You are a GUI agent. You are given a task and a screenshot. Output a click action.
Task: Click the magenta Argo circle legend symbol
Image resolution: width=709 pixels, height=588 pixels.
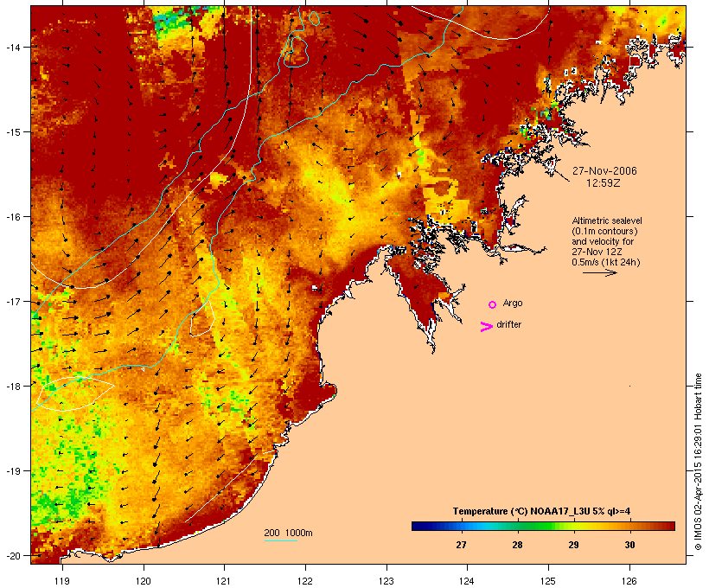(x=492, y=304)
